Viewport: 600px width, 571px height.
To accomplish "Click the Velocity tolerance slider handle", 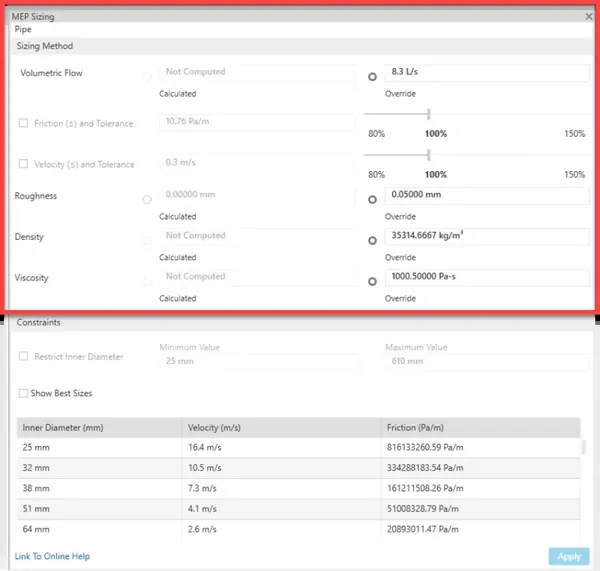I will point(429,155).
